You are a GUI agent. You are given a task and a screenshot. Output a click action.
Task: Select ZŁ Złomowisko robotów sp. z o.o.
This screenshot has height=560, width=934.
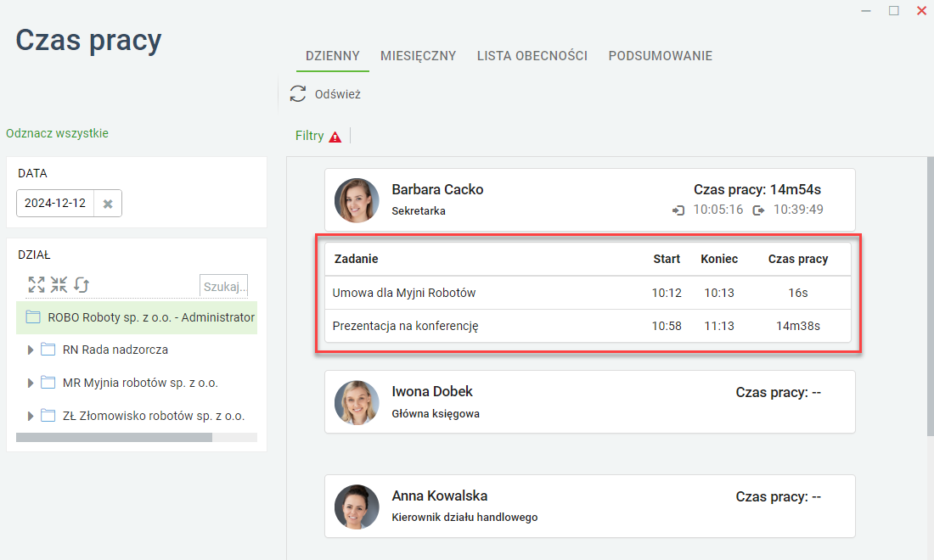tap(154, 416)
